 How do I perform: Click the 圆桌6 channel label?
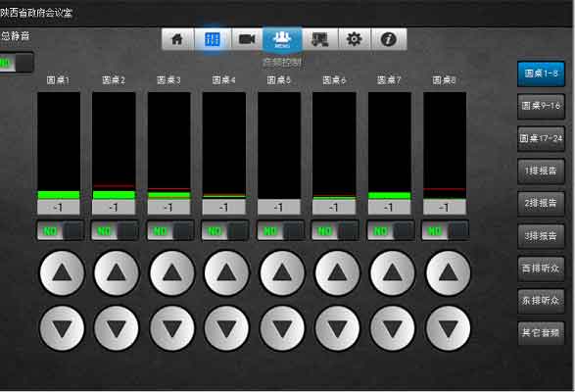[x=334, y=80]
